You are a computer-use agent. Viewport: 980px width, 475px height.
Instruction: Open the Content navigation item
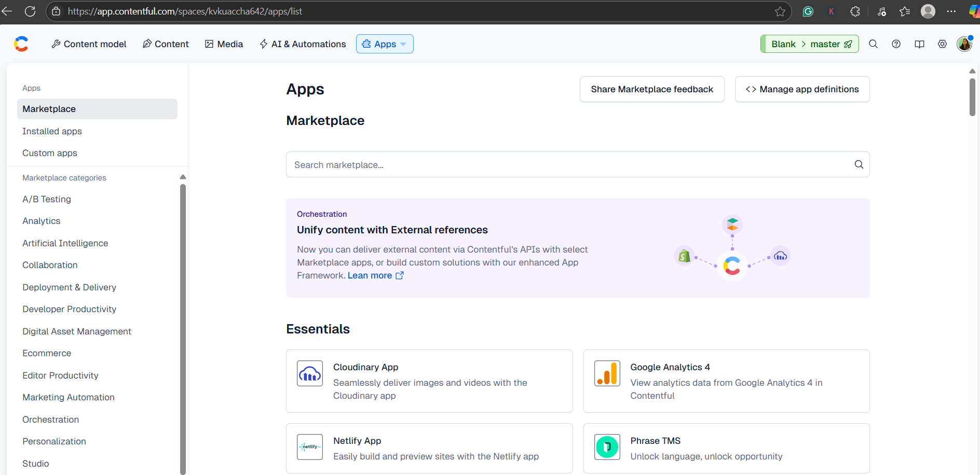point(166,44)
